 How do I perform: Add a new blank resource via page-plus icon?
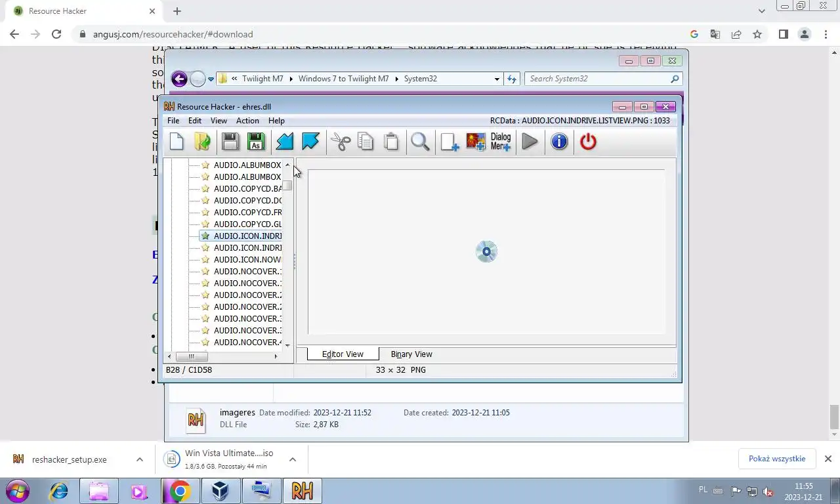[x=450, y=141]
